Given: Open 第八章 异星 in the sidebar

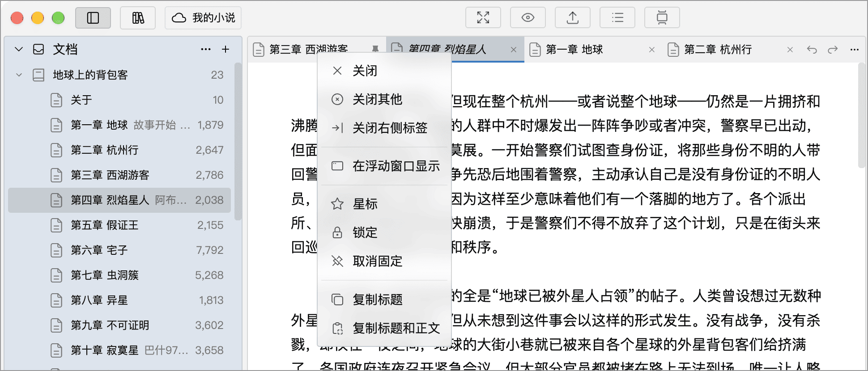Looking at the screenshot, I should coord(119,300).
